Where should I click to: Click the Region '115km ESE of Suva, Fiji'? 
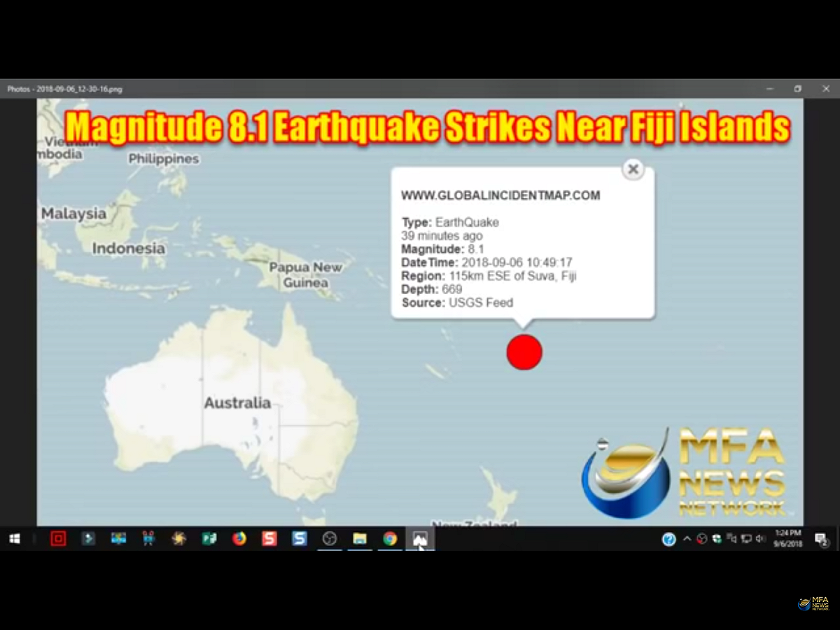point(513,276)
